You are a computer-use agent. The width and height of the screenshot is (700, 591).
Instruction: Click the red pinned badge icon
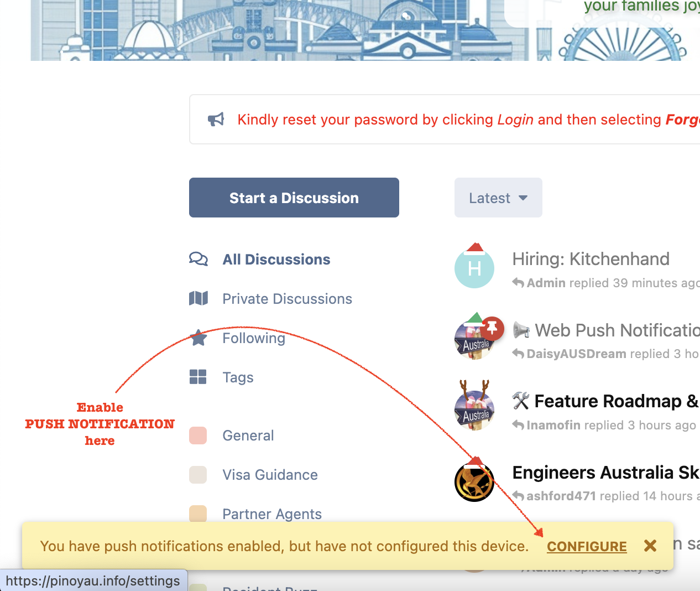(492, 328)
